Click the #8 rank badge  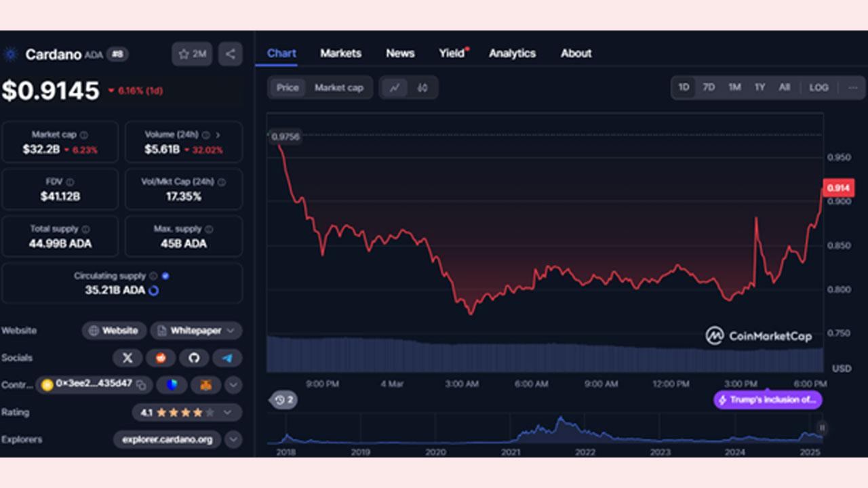click(117, 54)
